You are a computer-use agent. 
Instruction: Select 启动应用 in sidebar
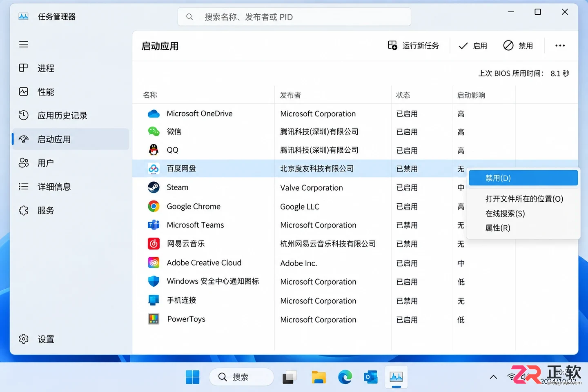[70, 139]
